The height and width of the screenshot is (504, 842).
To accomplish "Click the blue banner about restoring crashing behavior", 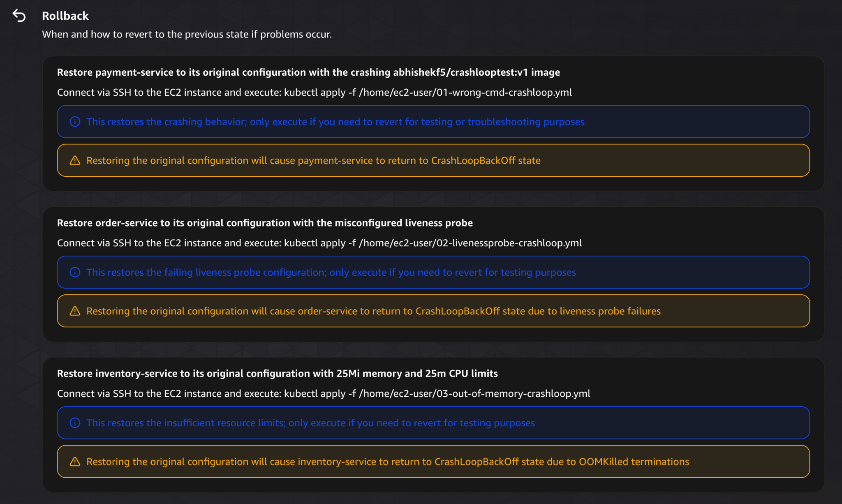I will coord(329,121).
